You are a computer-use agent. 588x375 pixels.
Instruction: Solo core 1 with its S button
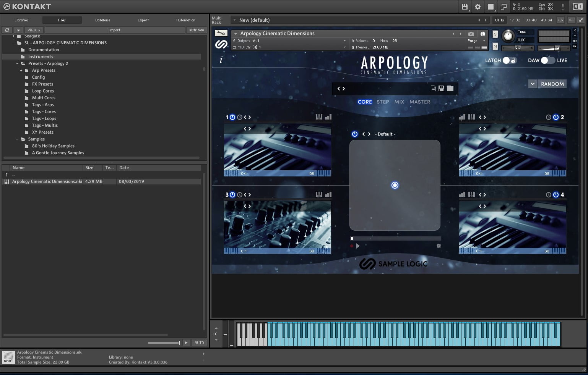click(x=240, y=117)
